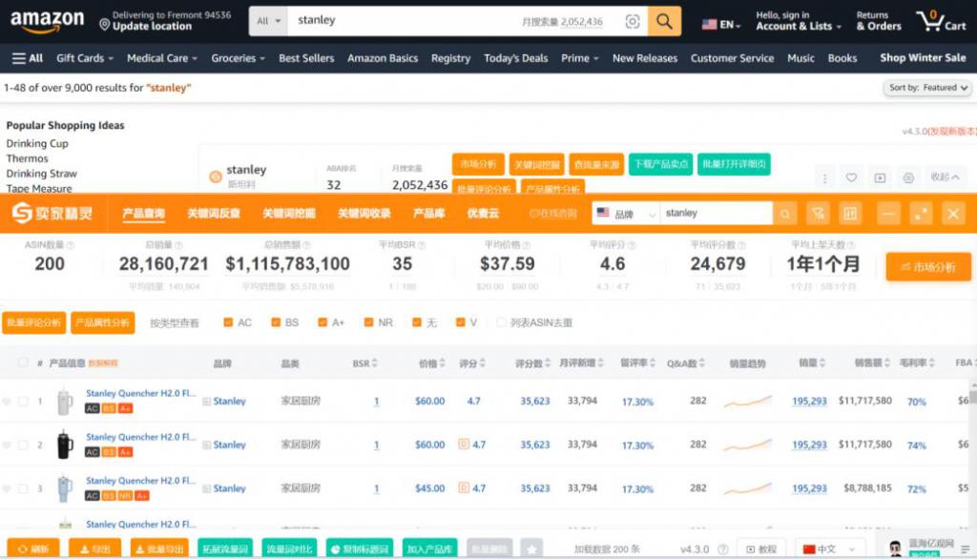
Task: Click white Stanley Quencher thumbnail in row 1
Action: coord(64,402)
